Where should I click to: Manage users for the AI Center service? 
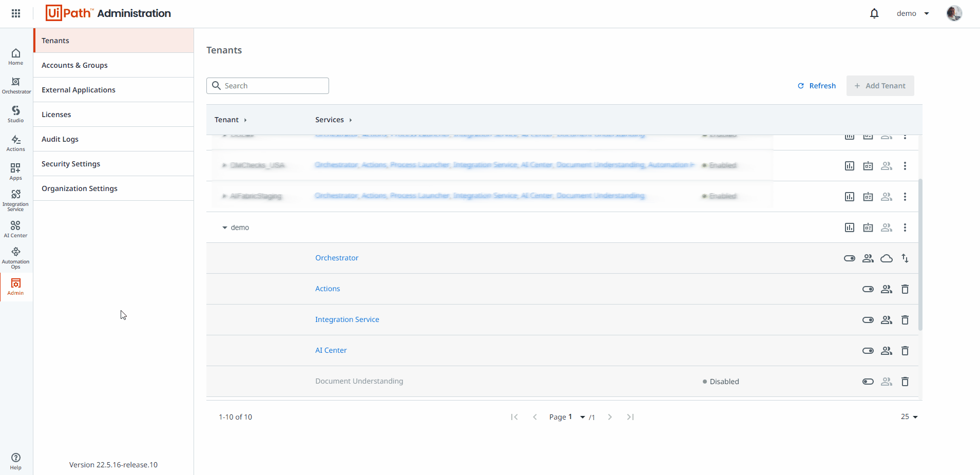click(x=887, y=351)
